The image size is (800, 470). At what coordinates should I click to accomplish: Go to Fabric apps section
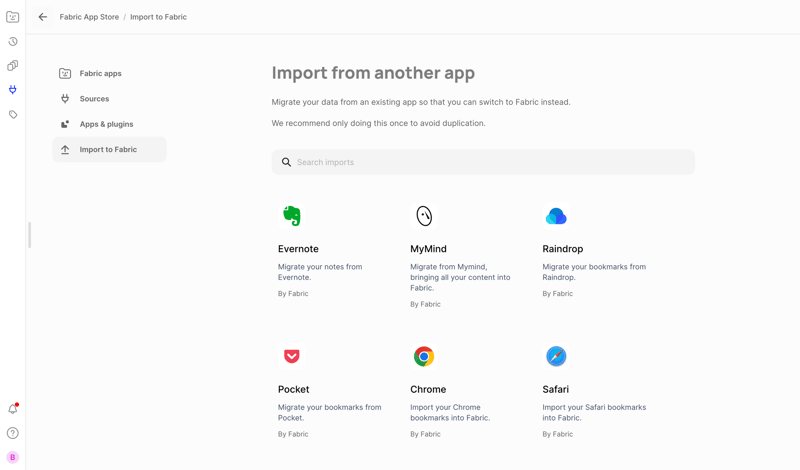pyautogui.click(x=100, y=74)
